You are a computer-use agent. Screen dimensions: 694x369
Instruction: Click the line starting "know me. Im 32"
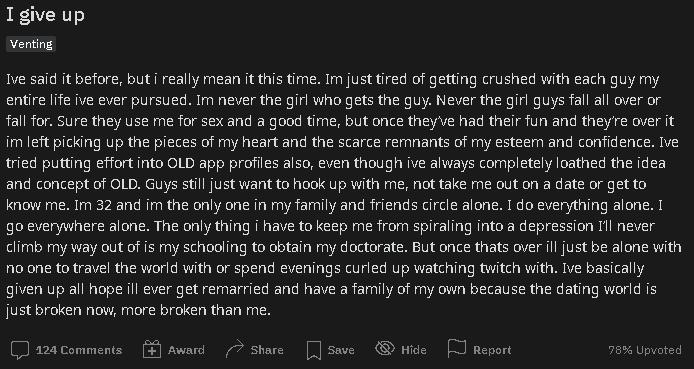tap(334, 205)
